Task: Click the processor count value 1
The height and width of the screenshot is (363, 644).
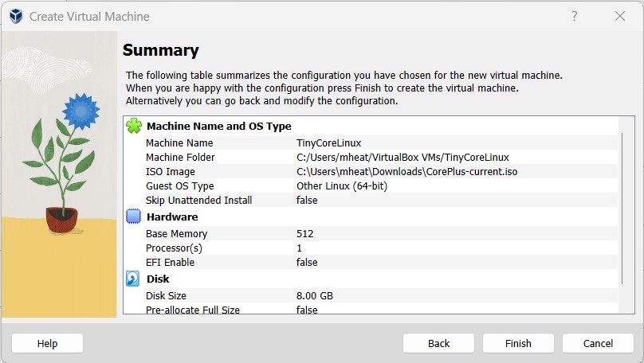Action: click(x=300, y=248)
